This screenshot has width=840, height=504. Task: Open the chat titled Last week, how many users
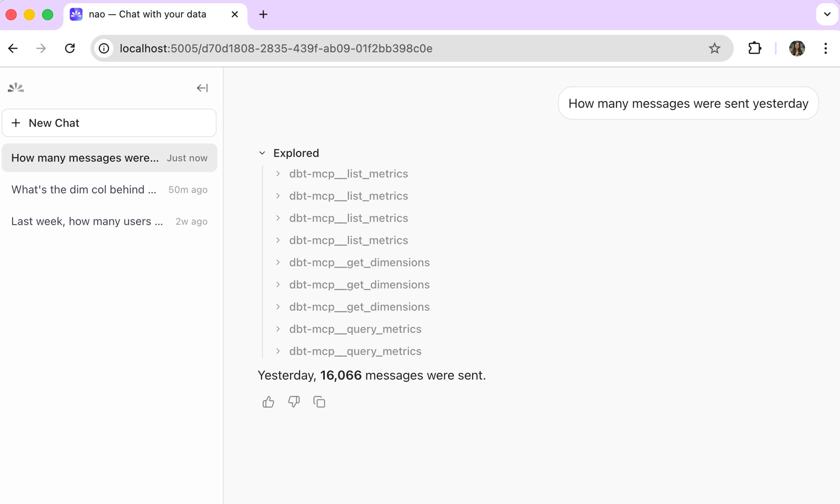tap(87, 221)
